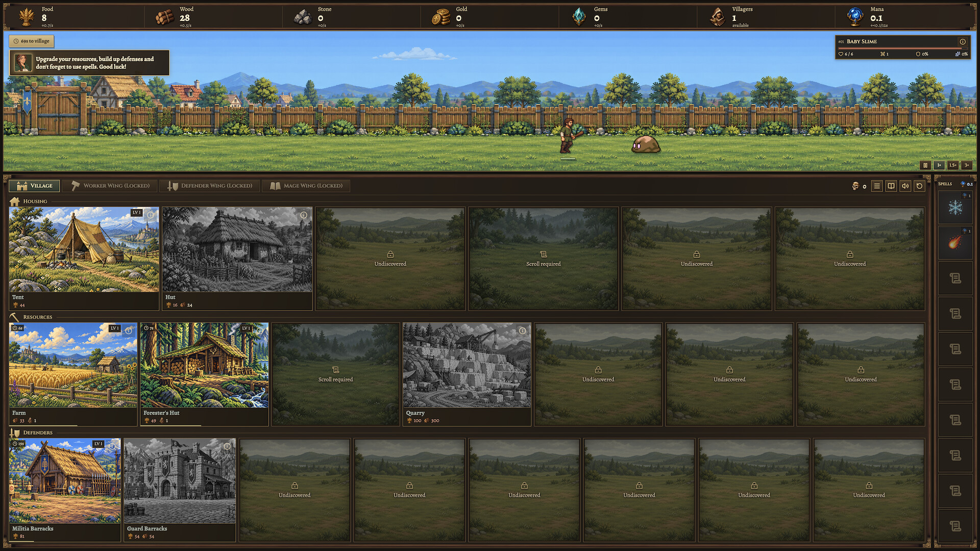Viewport: 980px width, 551px height.
Task: Click the skull kill counter icon
Action: (855, 186)
